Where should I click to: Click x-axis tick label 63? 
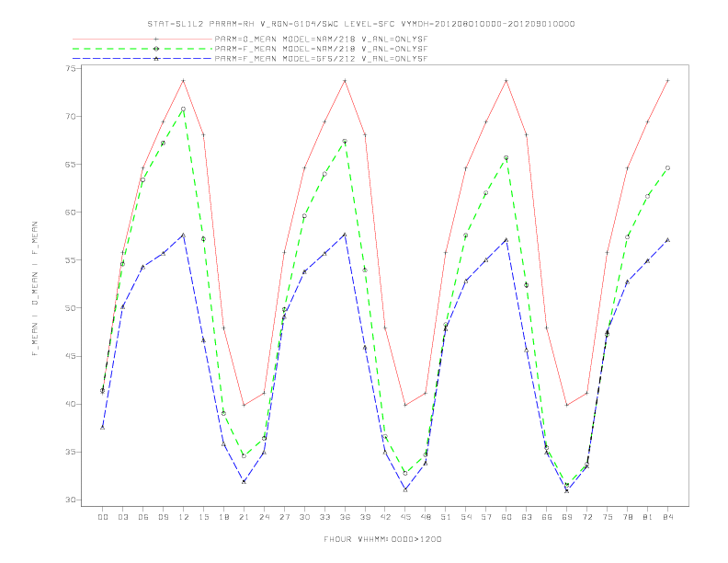pyautogui.click(x=527, y=517)
